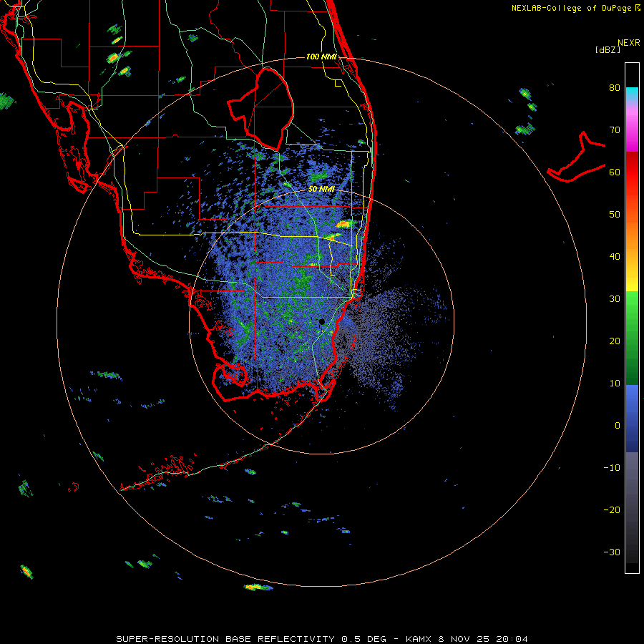
Task: Click the black radar site dot near Miami
Action: pos(321,321)
